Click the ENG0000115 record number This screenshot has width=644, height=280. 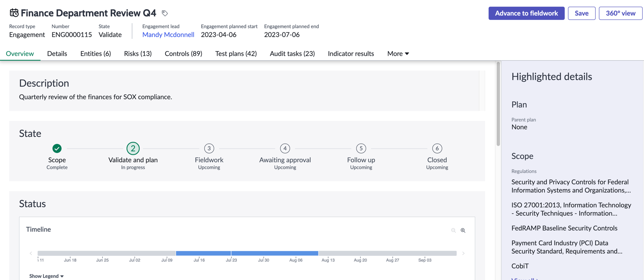point(72,35)
